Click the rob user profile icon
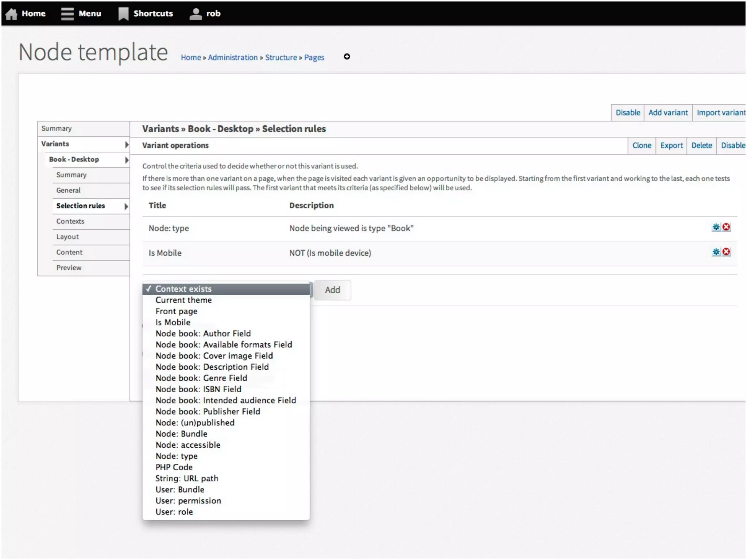The image size is (747, 560). [196, 14]
